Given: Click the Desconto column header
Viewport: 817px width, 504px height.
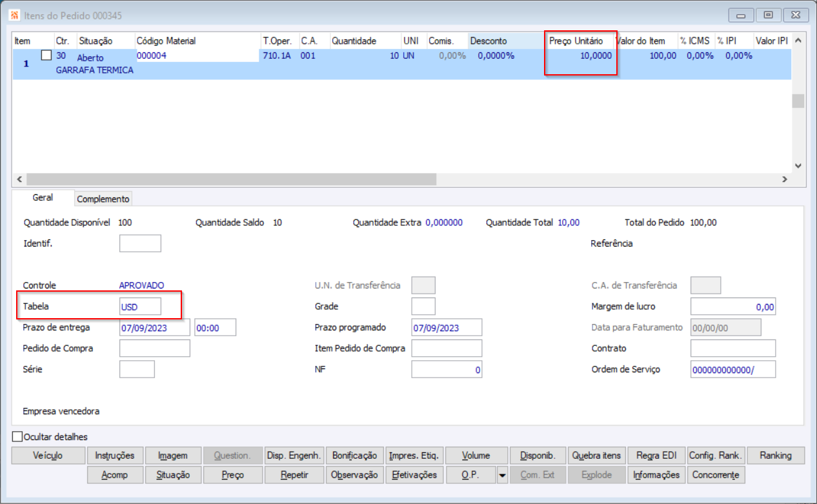Looking at the screenshot, I should click(x=507, y=41).
